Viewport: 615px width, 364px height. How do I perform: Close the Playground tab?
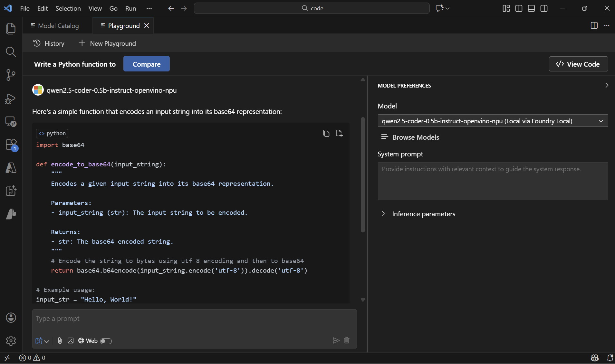pyautogui.click(x=147, y=25)
